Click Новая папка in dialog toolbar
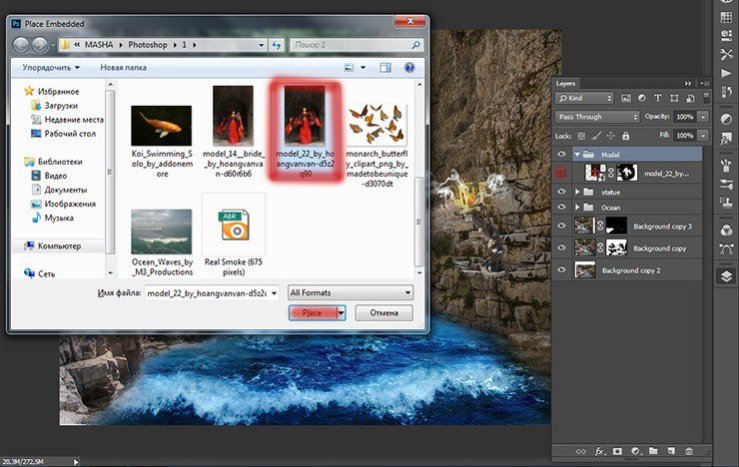 tap(123, 68)
